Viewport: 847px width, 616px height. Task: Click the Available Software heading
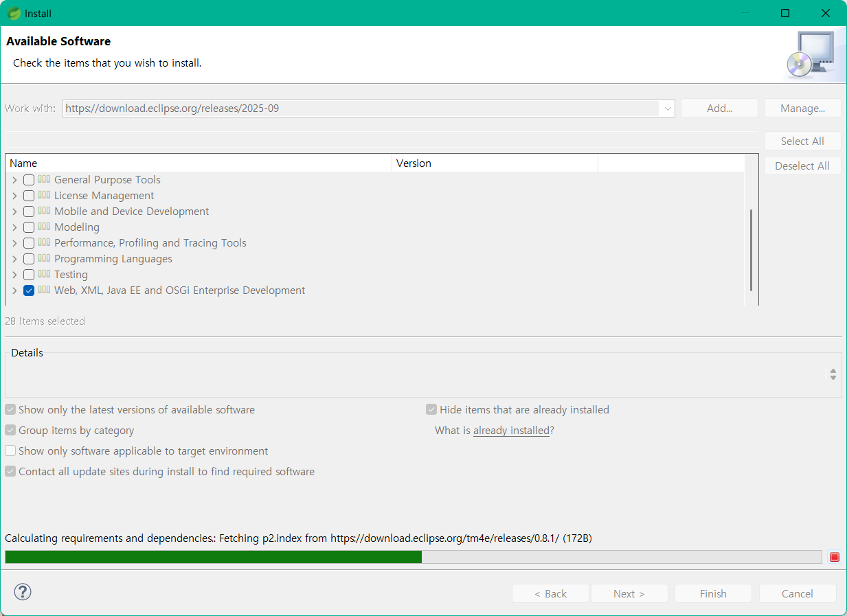coord(58,41)
